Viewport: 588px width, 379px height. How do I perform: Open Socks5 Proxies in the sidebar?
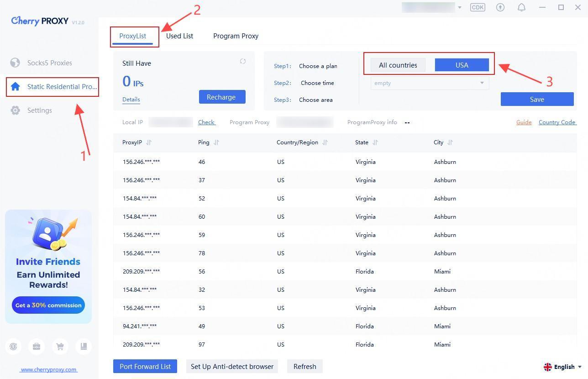pyautogui.click(x=49, y=63)
